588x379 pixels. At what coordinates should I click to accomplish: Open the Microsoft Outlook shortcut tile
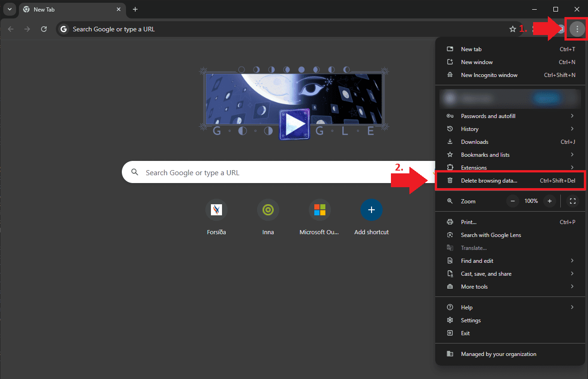click(x=320, y=210)
